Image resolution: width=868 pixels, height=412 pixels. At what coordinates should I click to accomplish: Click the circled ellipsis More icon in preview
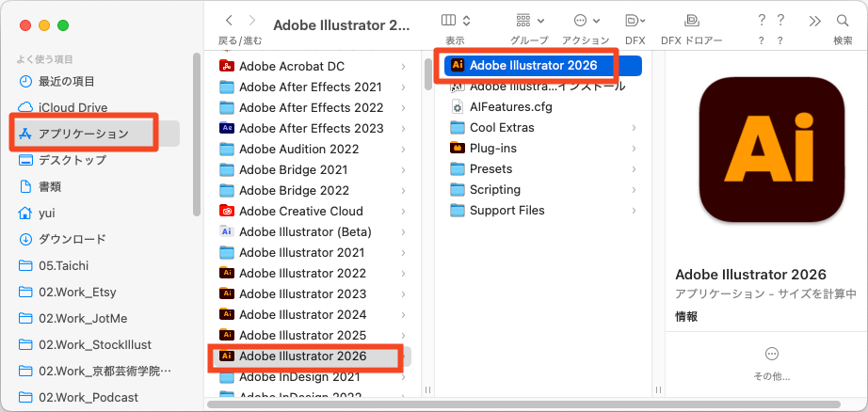(x=772, y=354)
